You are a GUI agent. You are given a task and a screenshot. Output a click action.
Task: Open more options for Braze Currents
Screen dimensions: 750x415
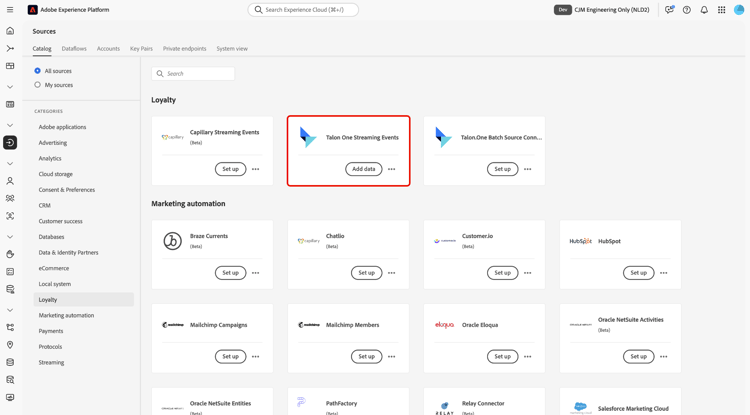255,273
